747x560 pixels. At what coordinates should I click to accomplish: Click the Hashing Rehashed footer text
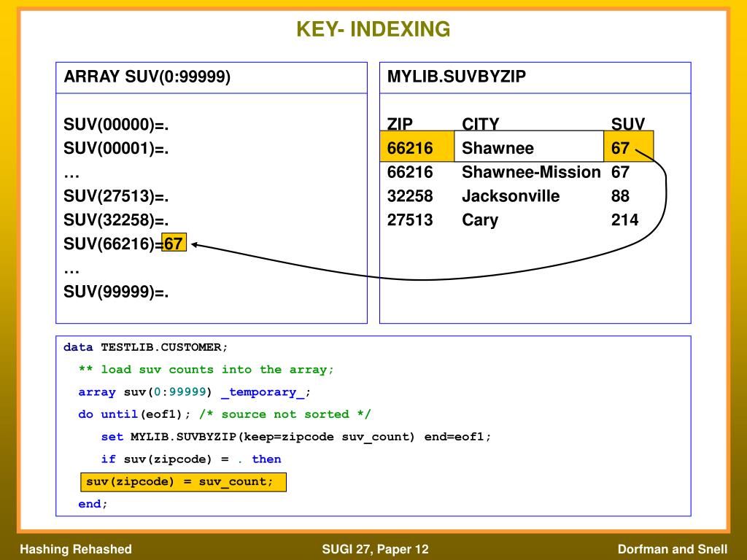pos(76,549)
